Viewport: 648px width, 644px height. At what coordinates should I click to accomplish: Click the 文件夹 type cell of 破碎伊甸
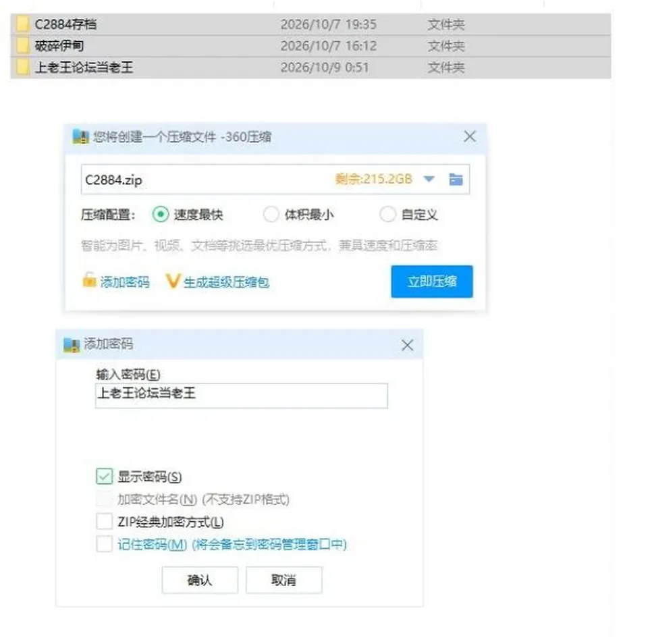(x=446, y=46)
